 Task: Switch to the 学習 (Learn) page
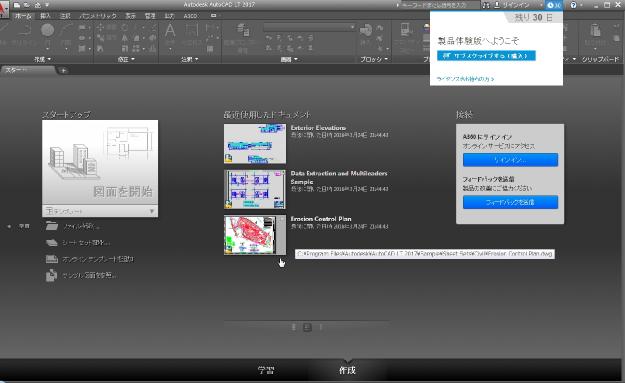pos(266,370)
